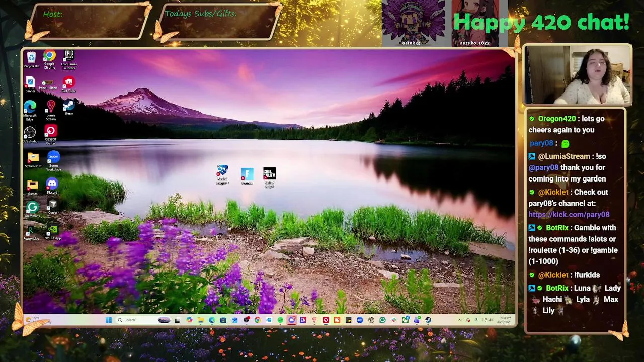Open OBS Studio desktop icon

(30, 134)
